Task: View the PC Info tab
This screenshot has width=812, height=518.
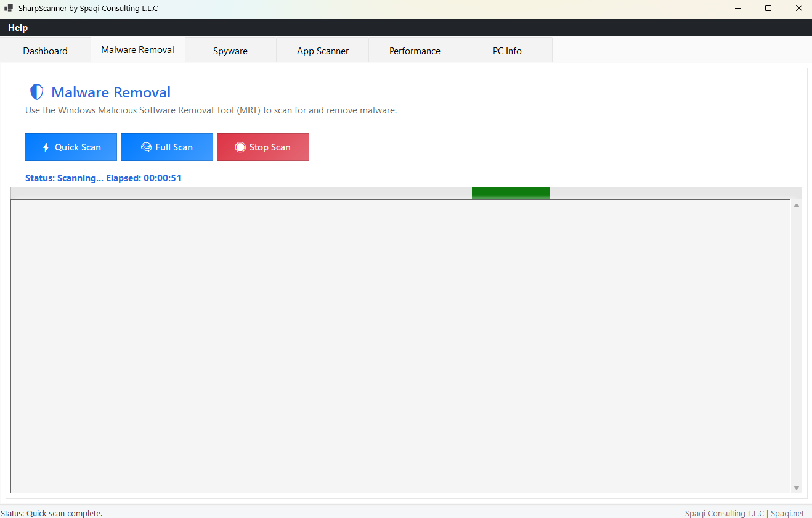Action: (x=507, y=51)
